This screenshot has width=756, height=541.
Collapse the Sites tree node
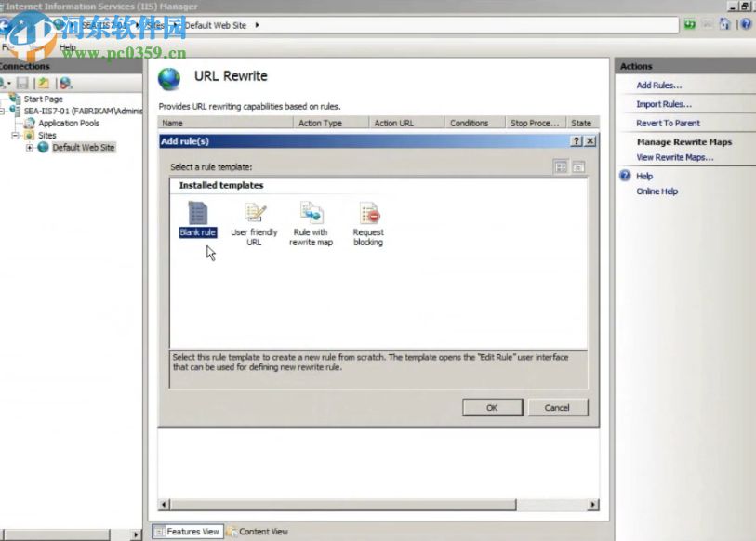pyautogui.click(x=15, y=135)
